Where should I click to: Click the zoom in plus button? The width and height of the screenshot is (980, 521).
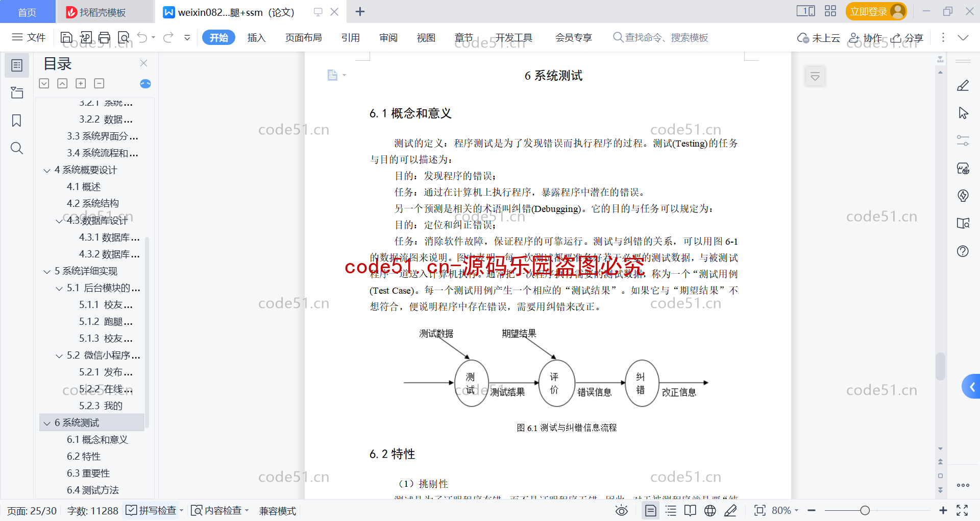tap(943, 510)
